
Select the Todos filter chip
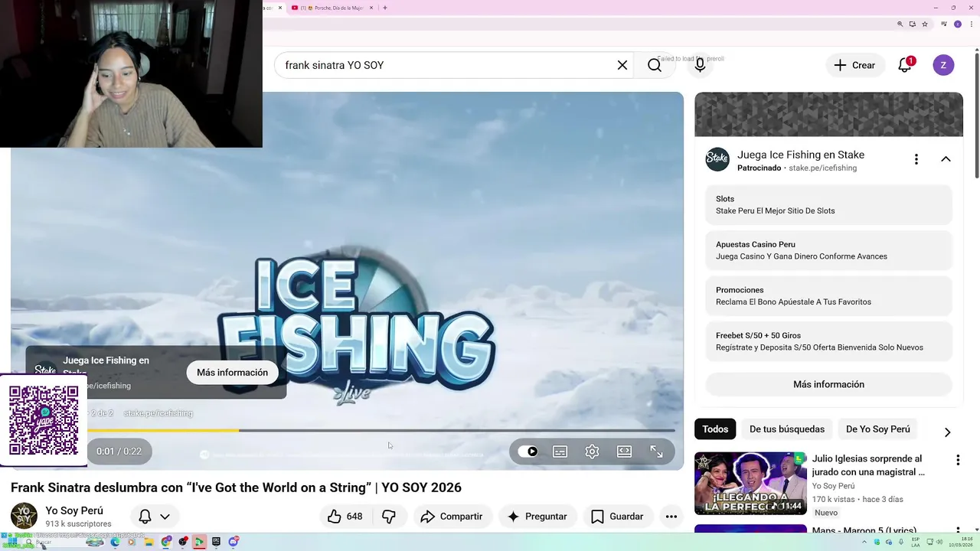pos(715,429)
